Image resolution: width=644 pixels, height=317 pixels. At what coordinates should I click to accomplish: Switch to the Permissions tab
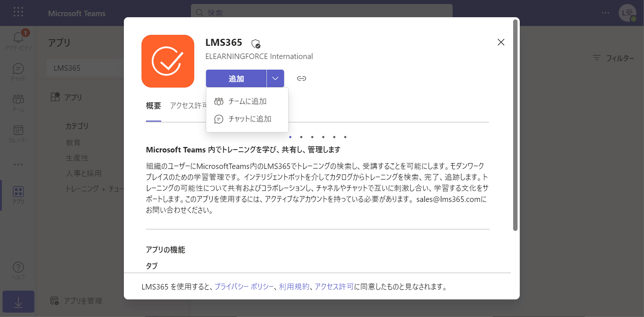coord(188,106)
